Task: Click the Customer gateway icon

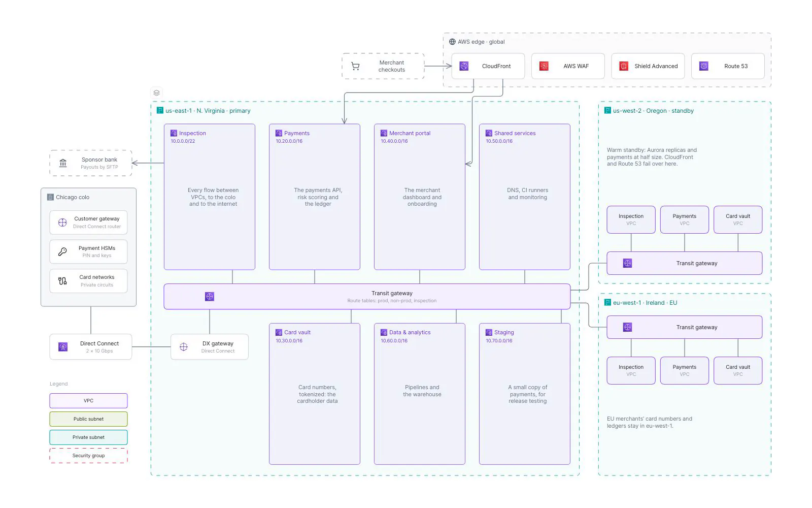Action: click(x=62, y=223)
